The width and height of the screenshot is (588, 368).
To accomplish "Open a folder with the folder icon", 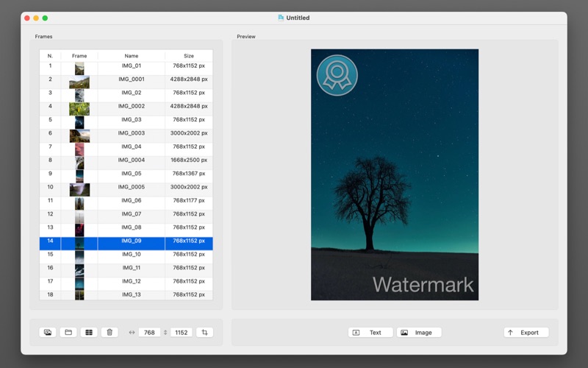I will [x=68, y=333].
